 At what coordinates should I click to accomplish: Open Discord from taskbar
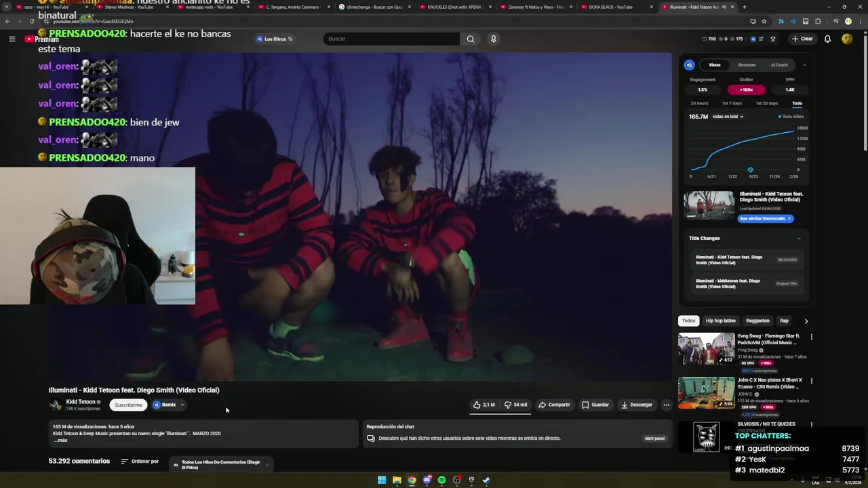427,480
